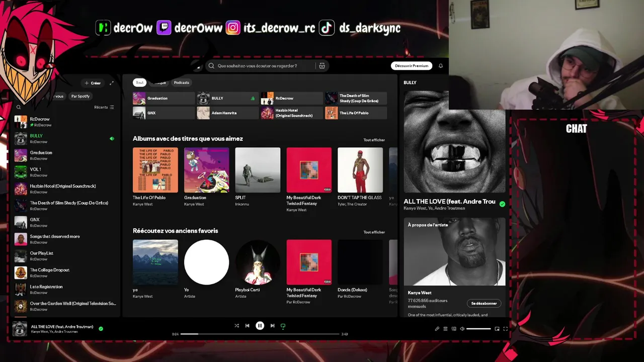Expand the library with the arrows icon
The image size is (644, 362).
(x=112, y=83)
